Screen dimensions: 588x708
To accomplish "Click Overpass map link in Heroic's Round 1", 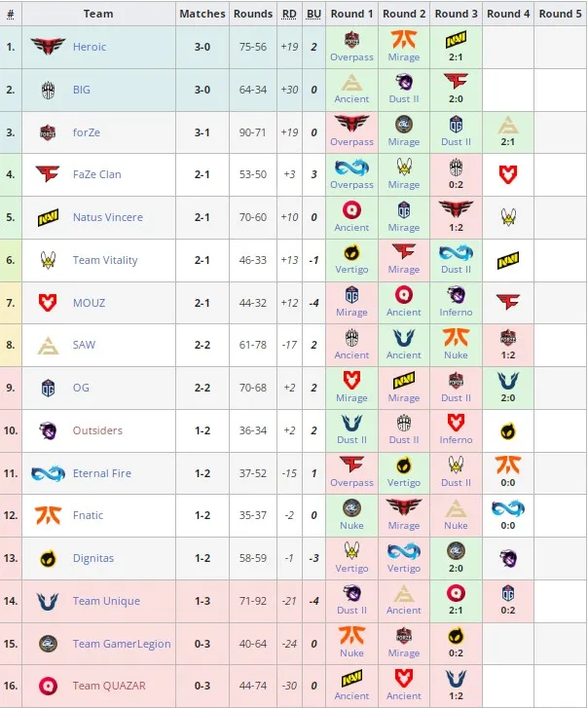I will pos(351,57).
